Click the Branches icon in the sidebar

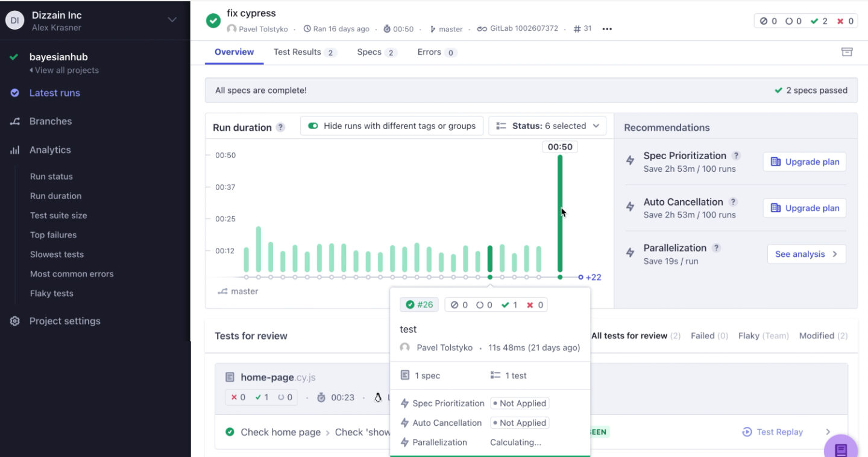point(15,121)
